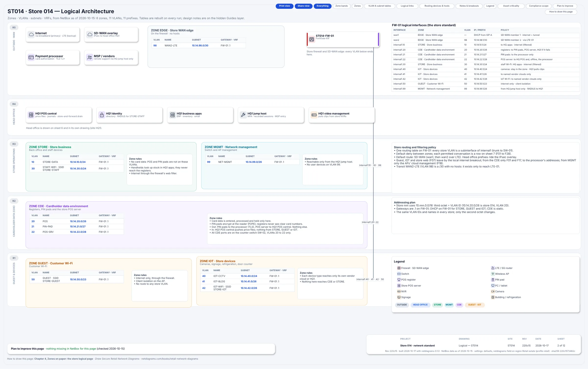Click the How to draw this page button
This screenshot has width=588, height=369.
pyautogui.click(x=561, y=12)
